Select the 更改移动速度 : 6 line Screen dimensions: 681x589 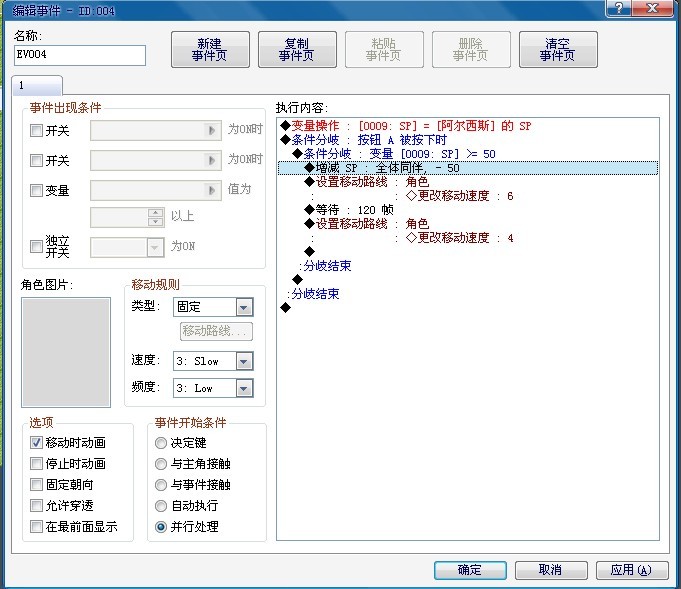(x=468, y=196)
